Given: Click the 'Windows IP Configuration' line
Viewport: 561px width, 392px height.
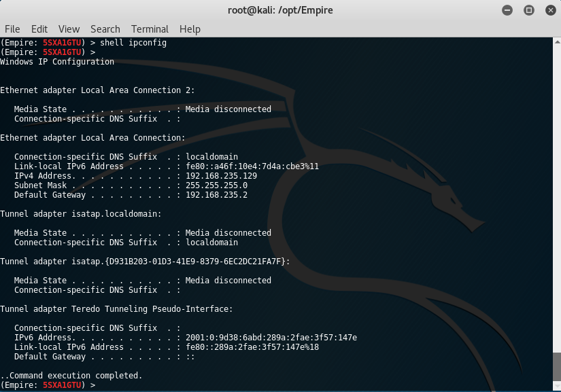Looking at the screenshot, I should [x=57, y=61].
